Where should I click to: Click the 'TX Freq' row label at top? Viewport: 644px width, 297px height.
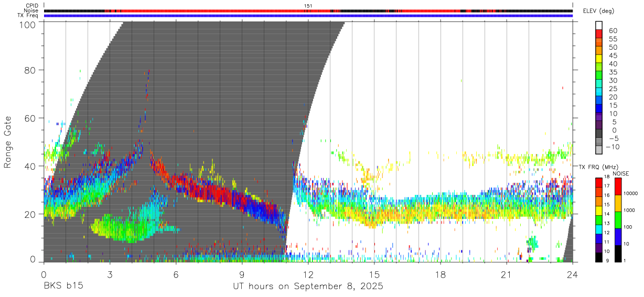(x=28, y=16)
